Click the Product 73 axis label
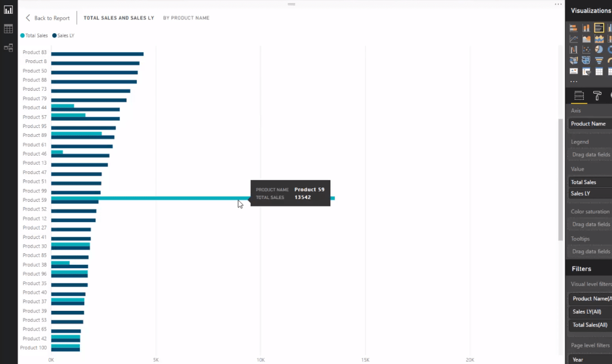Viewport: 612px width, 364px height. 34,89
